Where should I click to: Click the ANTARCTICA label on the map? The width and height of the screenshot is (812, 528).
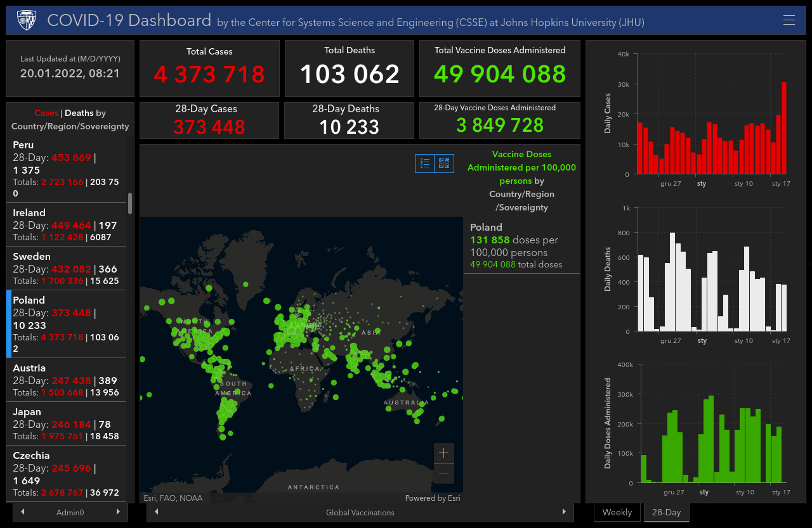313,487
